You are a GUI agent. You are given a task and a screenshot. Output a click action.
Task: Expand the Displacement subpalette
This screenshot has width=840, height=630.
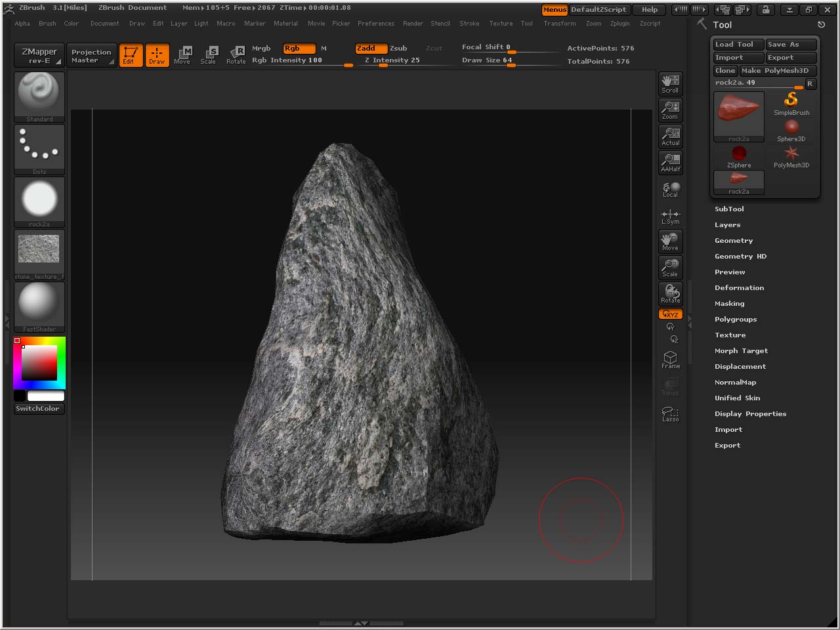coord(740,367)
